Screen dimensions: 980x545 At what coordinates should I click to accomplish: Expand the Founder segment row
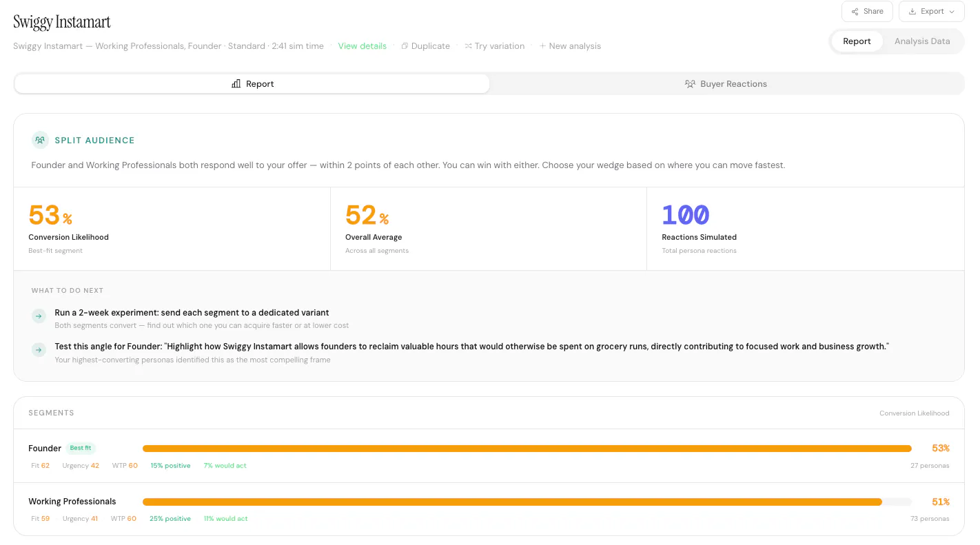[489, 456]
